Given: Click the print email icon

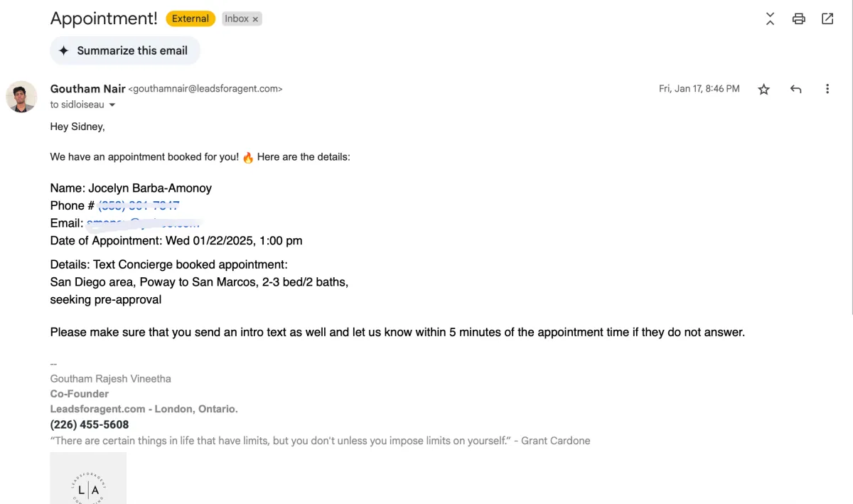Looking at the screenshot, I should click(x=799, y=19).
